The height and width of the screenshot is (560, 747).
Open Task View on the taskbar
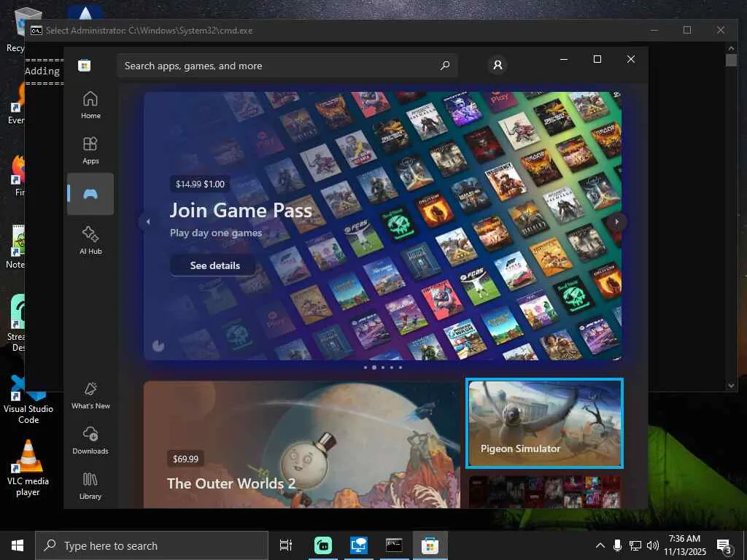[x=286, y=545]
